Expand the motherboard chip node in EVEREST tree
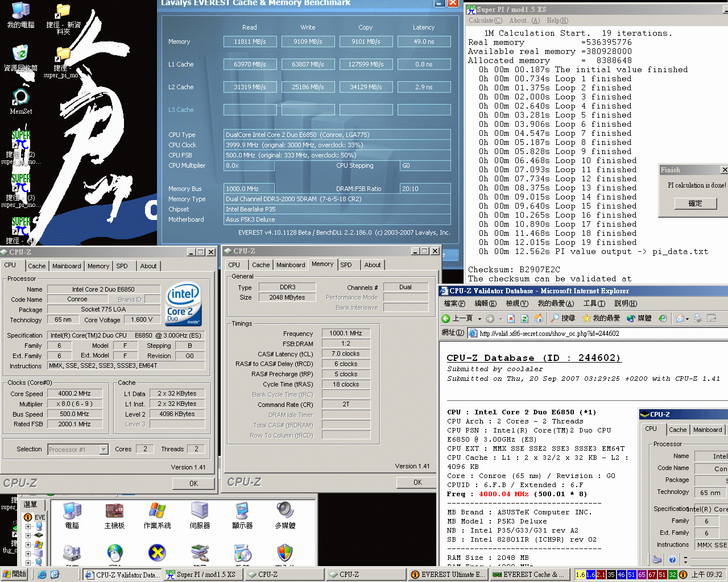728x582 pixels. (x=28, y=535)
